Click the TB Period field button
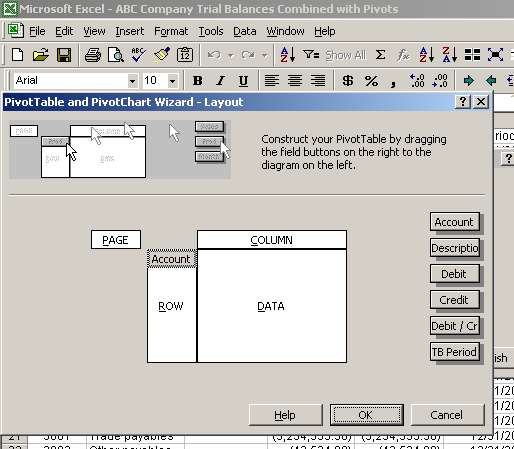 click(455, 352)
